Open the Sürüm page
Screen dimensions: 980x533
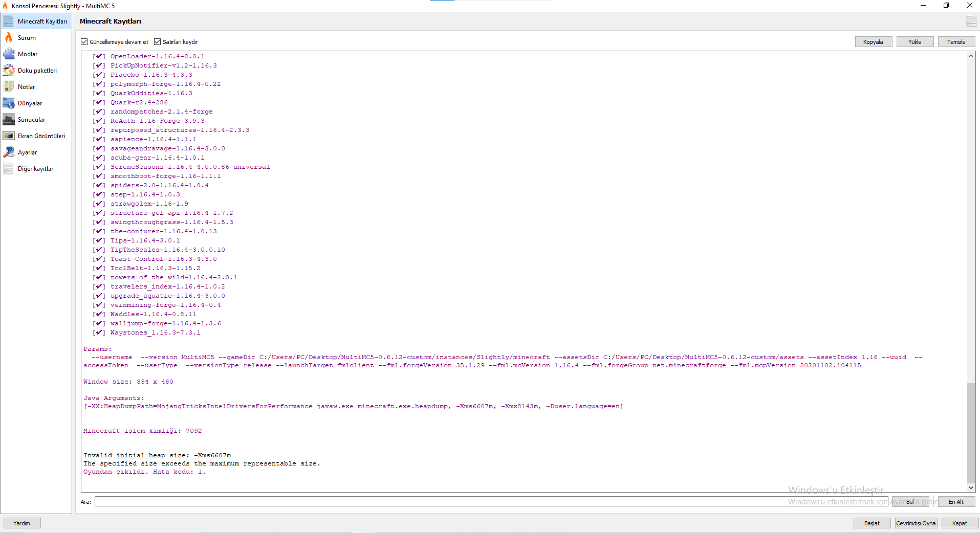[36, 38]
